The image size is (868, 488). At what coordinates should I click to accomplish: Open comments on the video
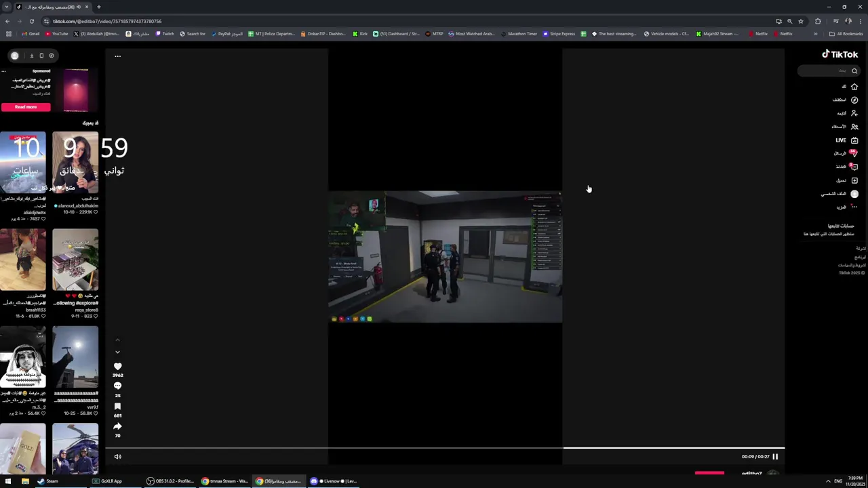click(x=117, y=386)
